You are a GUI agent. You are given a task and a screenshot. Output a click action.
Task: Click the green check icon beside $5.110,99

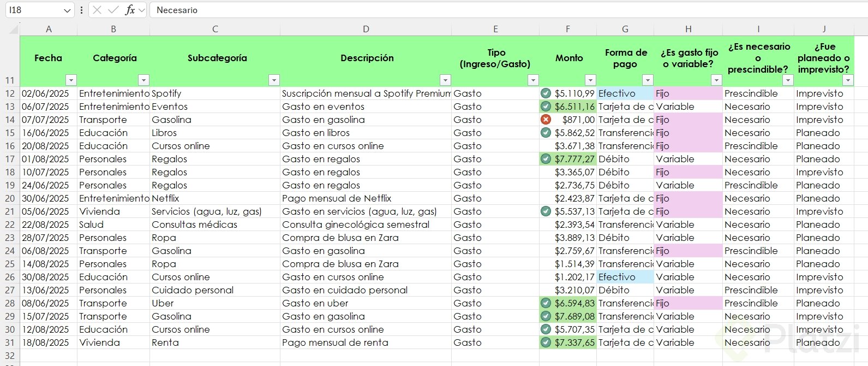(x=546, y=93)
